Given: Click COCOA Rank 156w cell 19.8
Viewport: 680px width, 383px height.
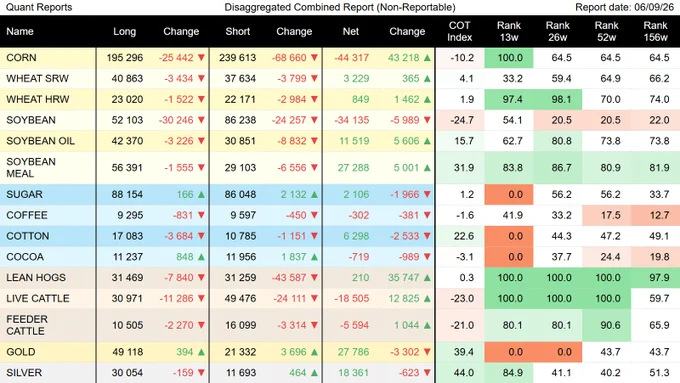Looking at the screenshot, I should 655,257.
